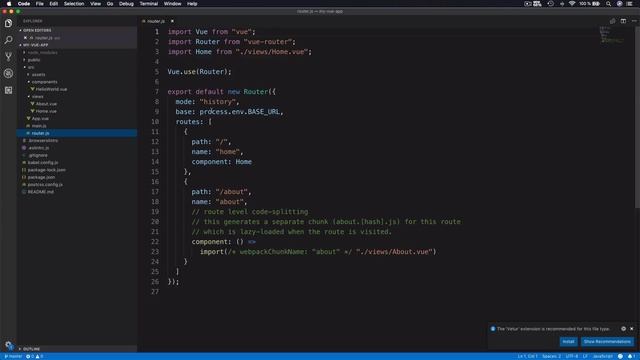Viewport: 640px width, 360px height.
Task: Open the Terminal menu
Action: 149,4
